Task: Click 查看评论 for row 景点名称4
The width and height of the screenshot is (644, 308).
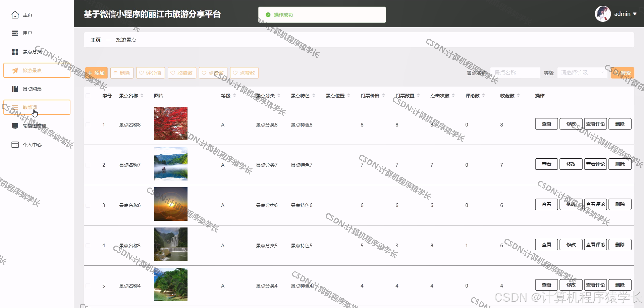Action: click(x=595, y=285)
